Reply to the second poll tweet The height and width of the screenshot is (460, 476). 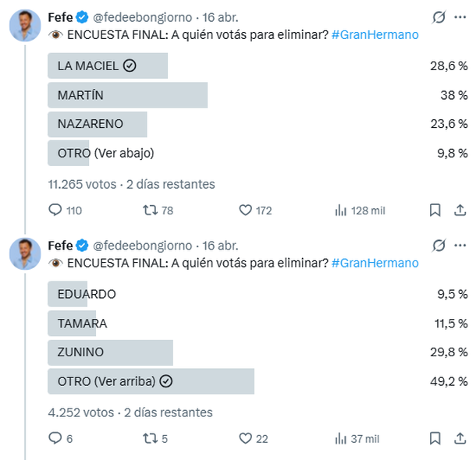55,439
